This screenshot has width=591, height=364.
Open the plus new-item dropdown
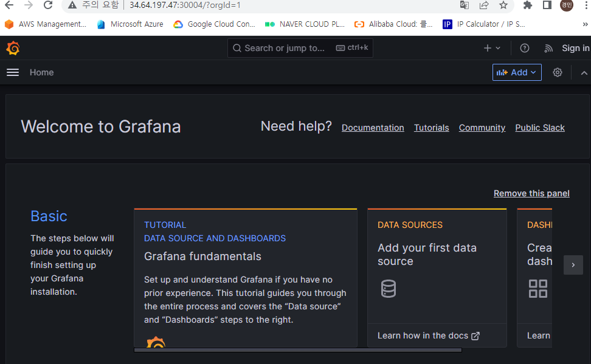(x=492, y=48)
